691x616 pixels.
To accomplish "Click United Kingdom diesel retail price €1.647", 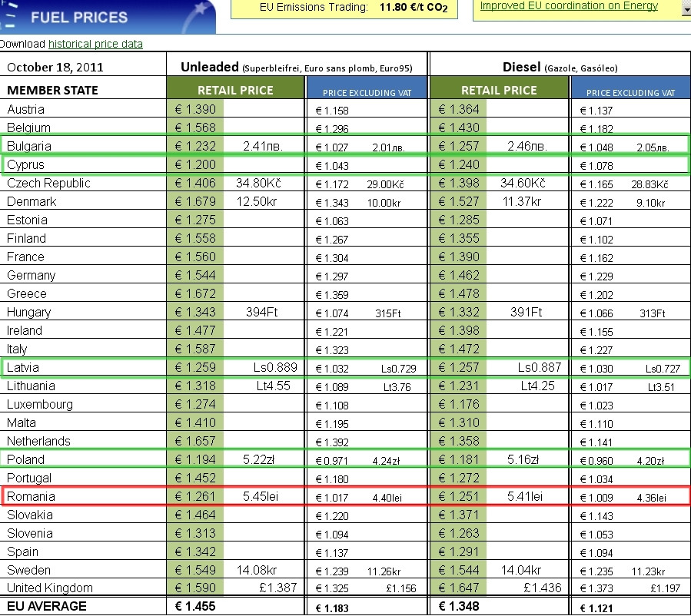I will [459, 588].
